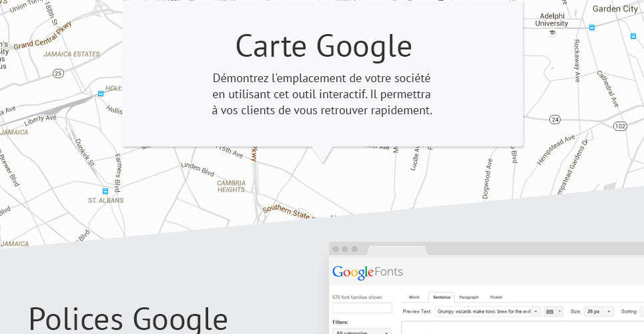Click the Cathedral Ave street label
The image size is (644, 334).
click(608, 90)
